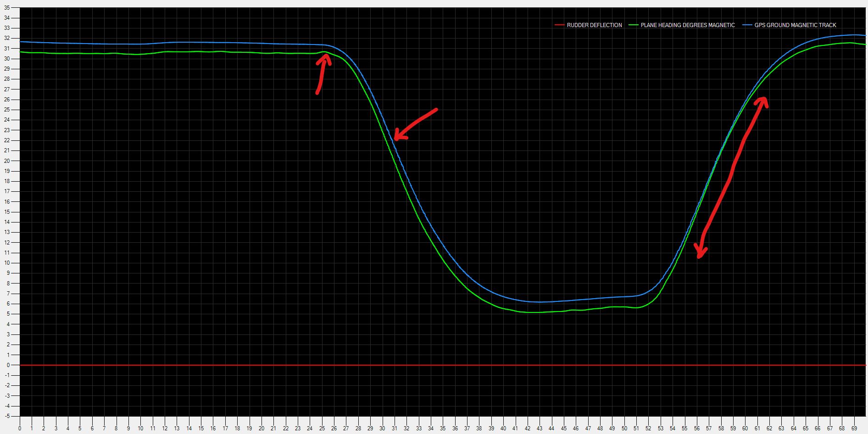
Task: Click the 69 tick label on the horizontal axis
Action: [x=854, y=428]
